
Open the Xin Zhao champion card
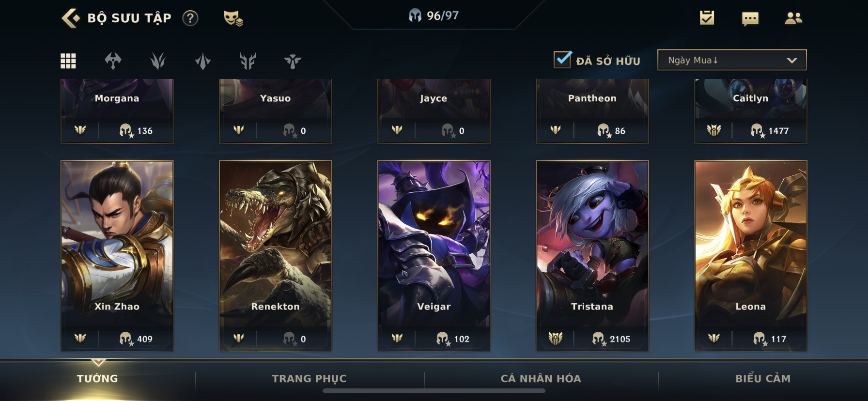(x=117, y=256)
